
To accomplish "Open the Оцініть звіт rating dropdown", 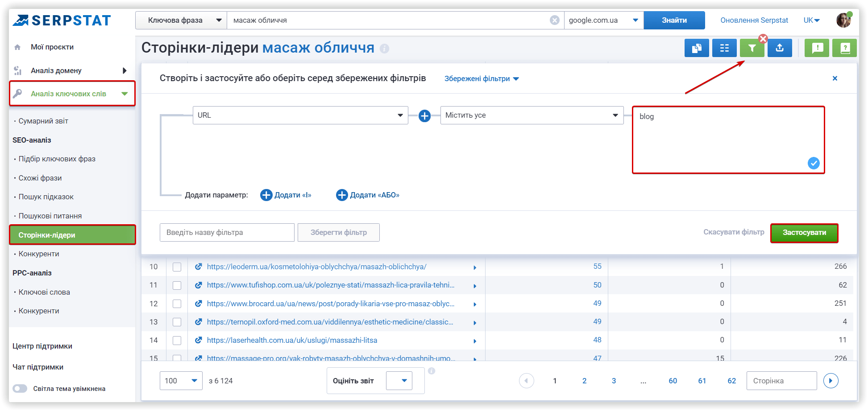I will [399, 381].
